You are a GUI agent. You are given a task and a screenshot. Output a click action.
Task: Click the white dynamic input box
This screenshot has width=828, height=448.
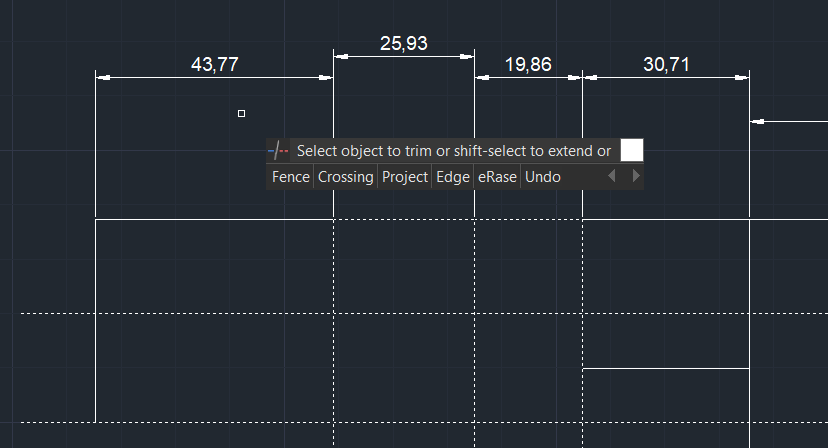[631, 150]
